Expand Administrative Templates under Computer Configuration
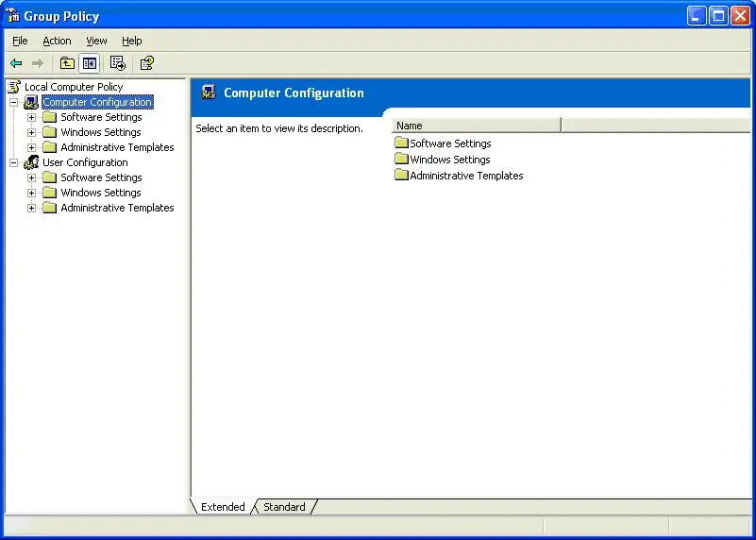The width and height of the screenshot is (756, 540). pos(31,147)
